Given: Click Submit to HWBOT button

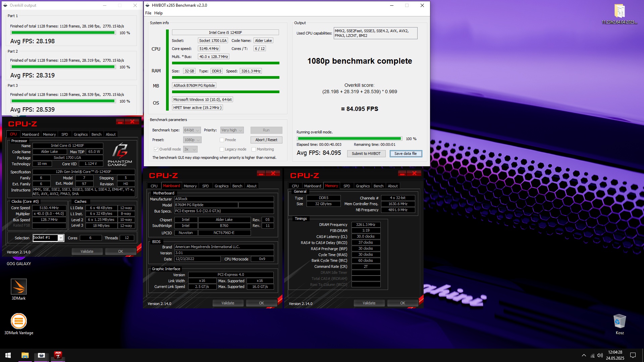Looking at the screenshot, I should (366, 154).
